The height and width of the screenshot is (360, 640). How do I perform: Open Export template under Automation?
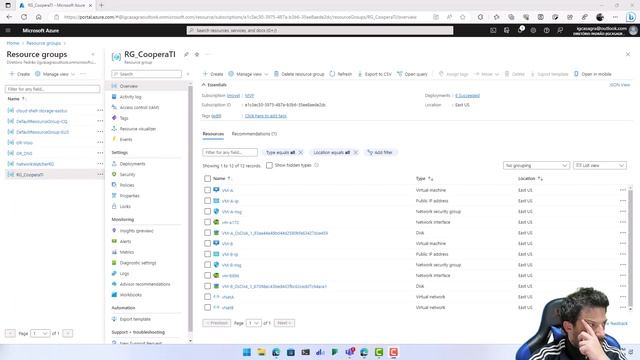click(135, 319)
